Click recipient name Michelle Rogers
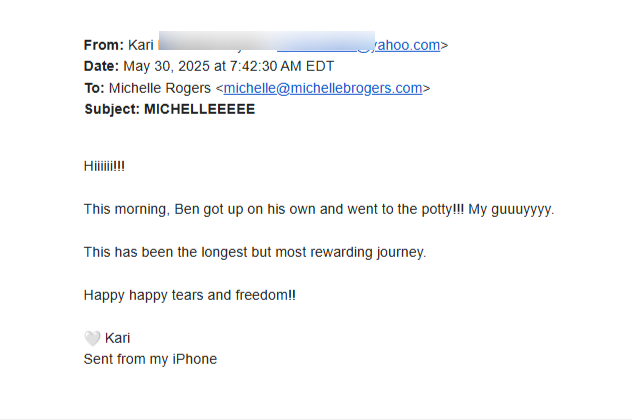 pyautogui.click(x=160, y=88)
